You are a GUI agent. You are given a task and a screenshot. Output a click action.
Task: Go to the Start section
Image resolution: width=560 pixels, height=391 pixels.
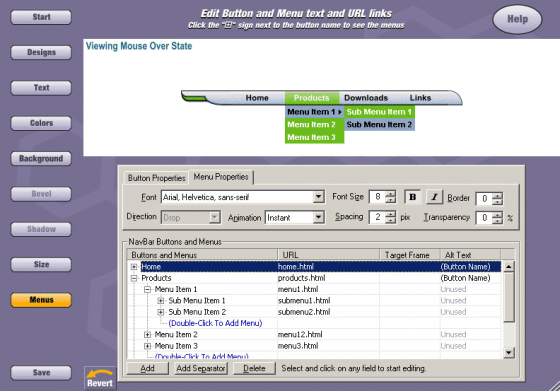[x=41, y=17]
